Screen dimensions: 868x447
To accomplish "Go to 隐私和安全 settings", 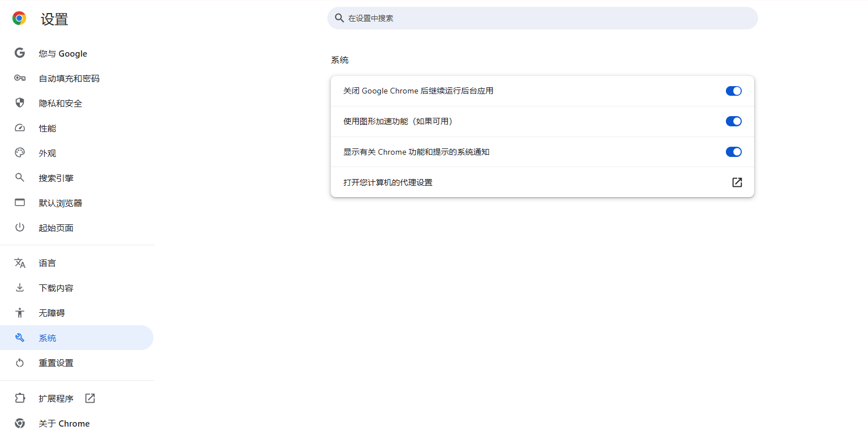I will 77,103.
